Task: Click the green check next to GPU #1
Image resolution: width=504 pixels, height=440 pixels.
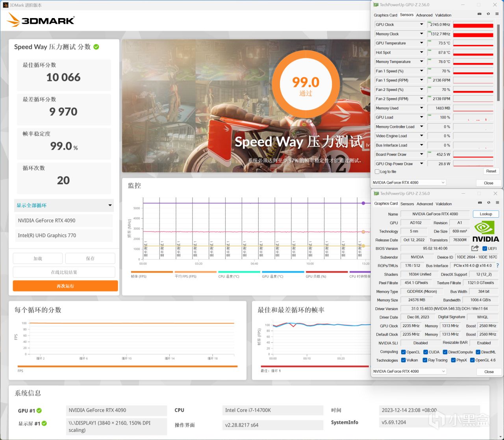Action: click(x=39, y=410)
